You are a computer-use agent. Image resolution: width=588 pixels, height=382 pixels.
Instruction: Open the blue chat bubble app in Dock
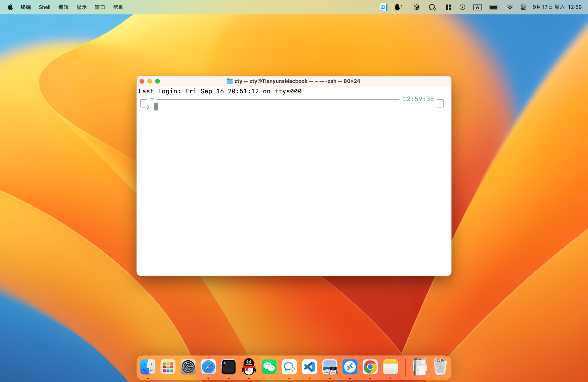(289, 367)
